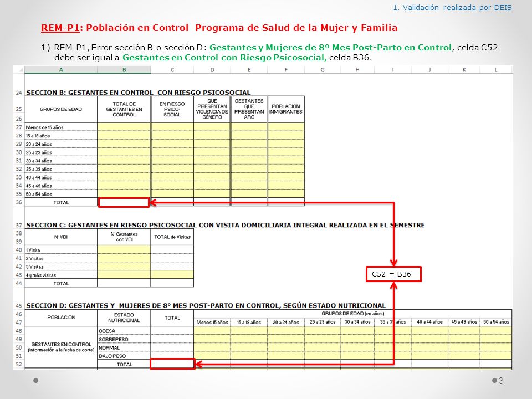Viewport: 532px width, 399px height.
Task: Click 'GRUPOS DE EDAD (en años)' header
Action: tap(353, 314)
